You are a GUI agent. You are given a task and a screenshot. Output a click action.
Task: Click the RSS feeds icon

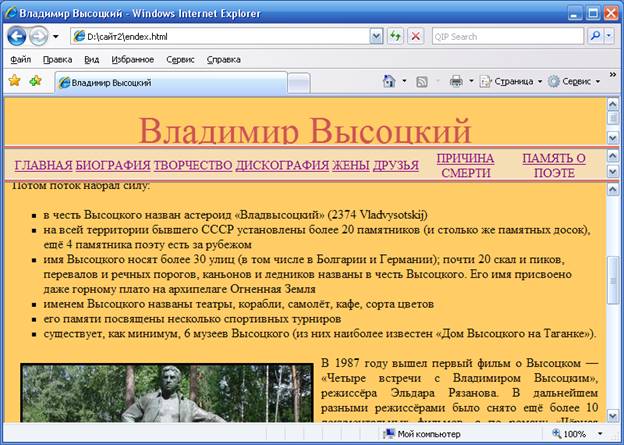pos(422,81)
